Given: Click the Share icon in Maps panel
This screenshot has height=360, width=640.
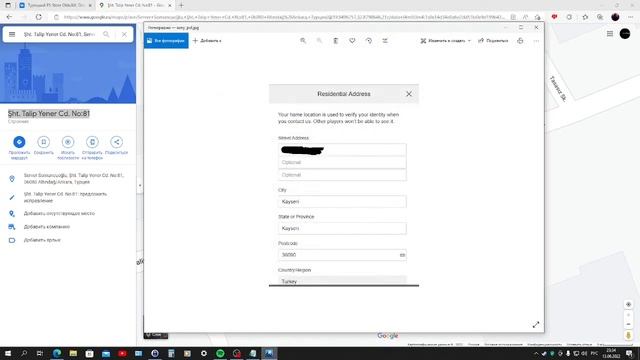Looking at the screenshot, I should pyautogui.click(x=116, y=142).
